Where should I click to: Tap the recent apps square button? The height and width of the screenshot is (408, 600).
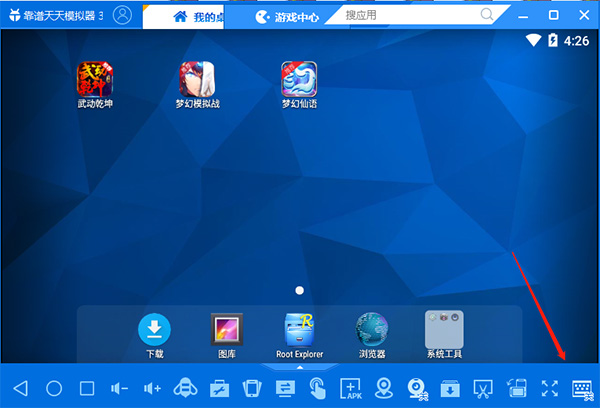pos(87,388)
